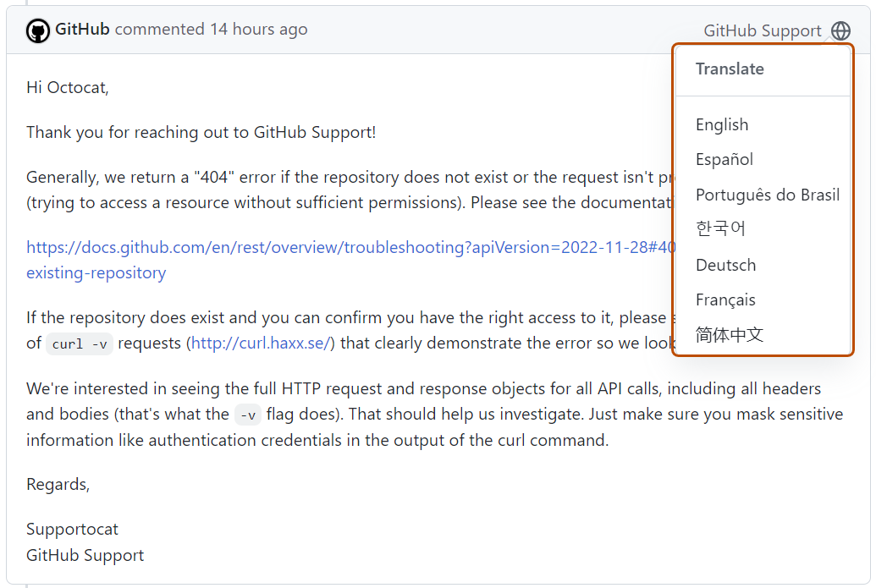Screen dimensions: 876x588
Task: Click the GitHub Octocat avatar
Action: [38, 29]
